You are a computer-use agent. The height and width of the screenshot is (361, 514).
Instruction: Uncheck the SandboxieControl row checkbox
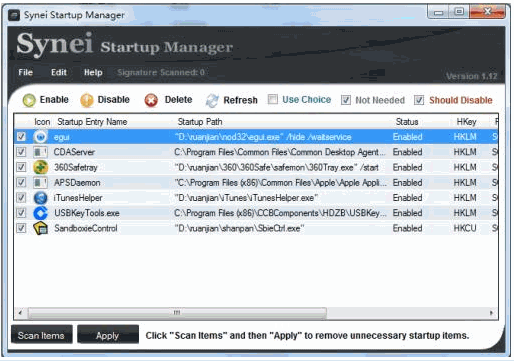(21, 228)
